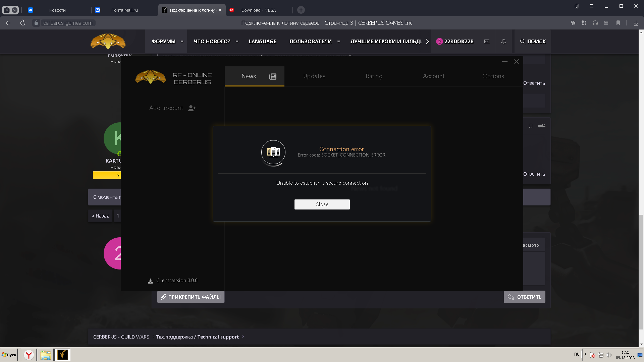
Task: Switch to the Updates tab
Action: [x=314, y=76]
